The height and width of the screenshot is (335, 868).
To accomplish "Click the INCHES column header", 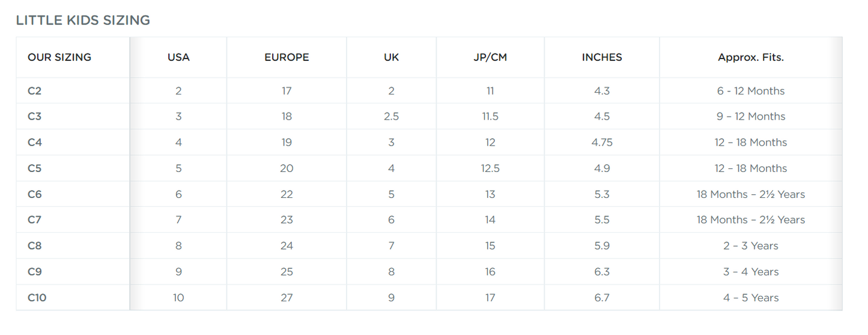I will click(602, 58).
